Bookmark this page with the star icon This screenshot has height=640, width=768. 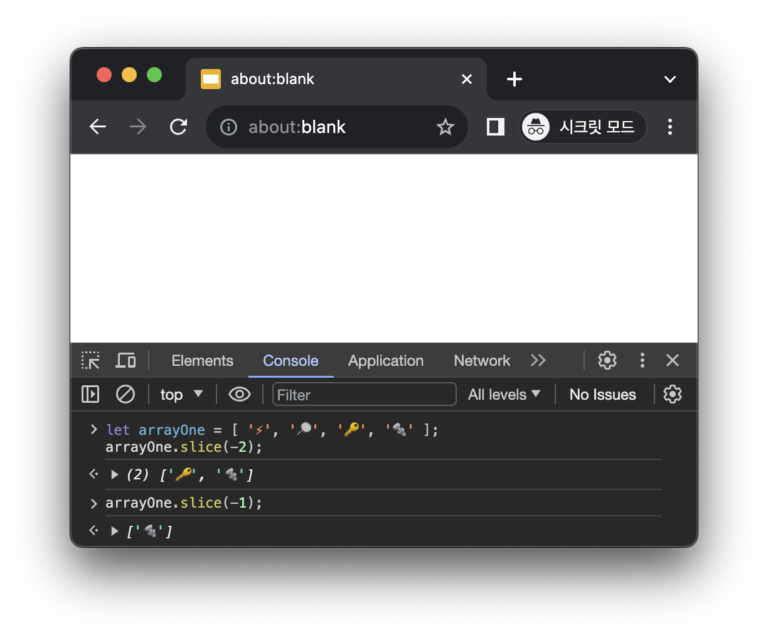tap(445, 127)
